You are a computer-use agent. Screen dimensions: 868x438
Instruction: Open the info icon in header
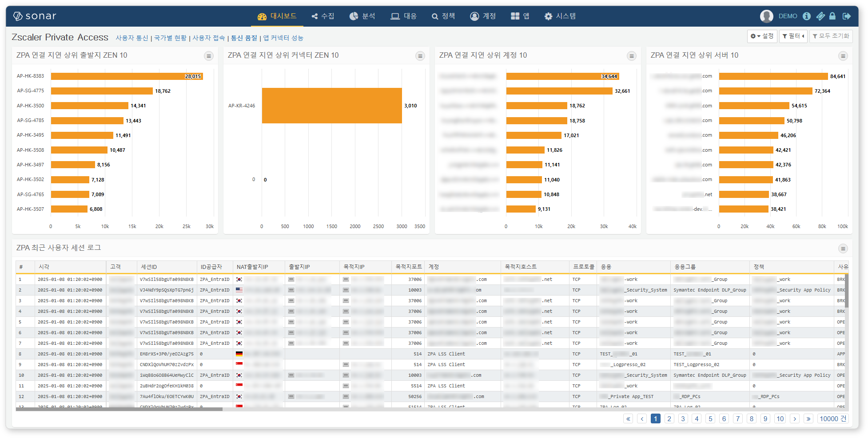click(807, 16)
